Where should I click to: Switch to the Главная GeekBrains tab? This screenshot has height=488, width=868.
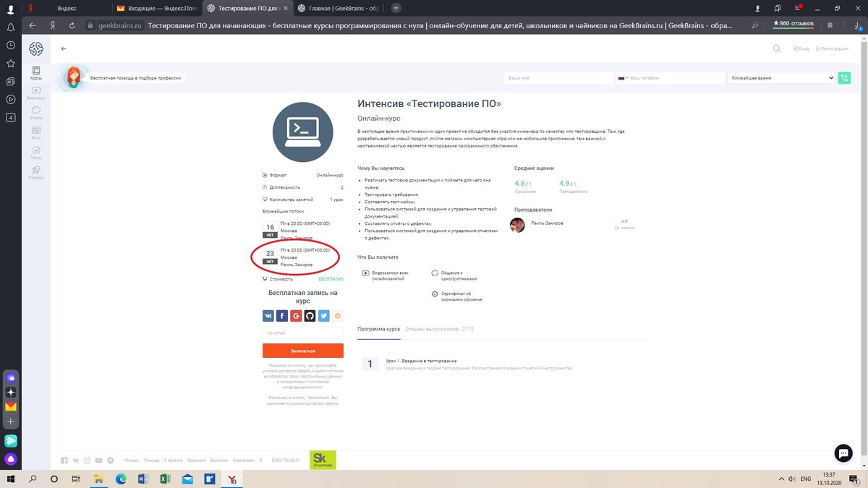tap(340, 8)
